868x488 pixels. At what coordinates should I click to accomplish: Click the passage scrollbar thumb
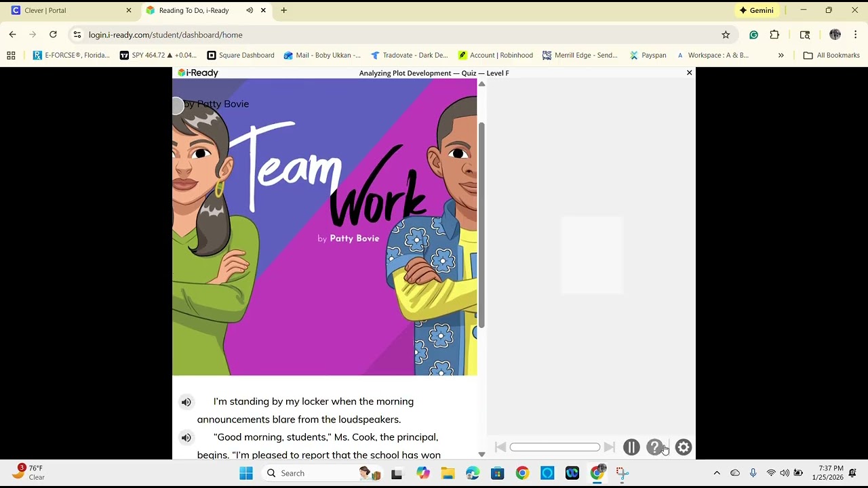tap(481, 226)
